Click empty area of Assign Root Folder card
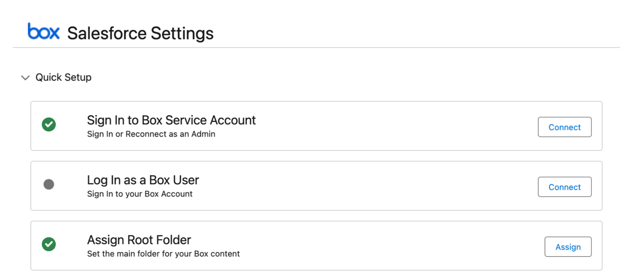Screen dimensions: 644x279 click(x=387, y=246)
